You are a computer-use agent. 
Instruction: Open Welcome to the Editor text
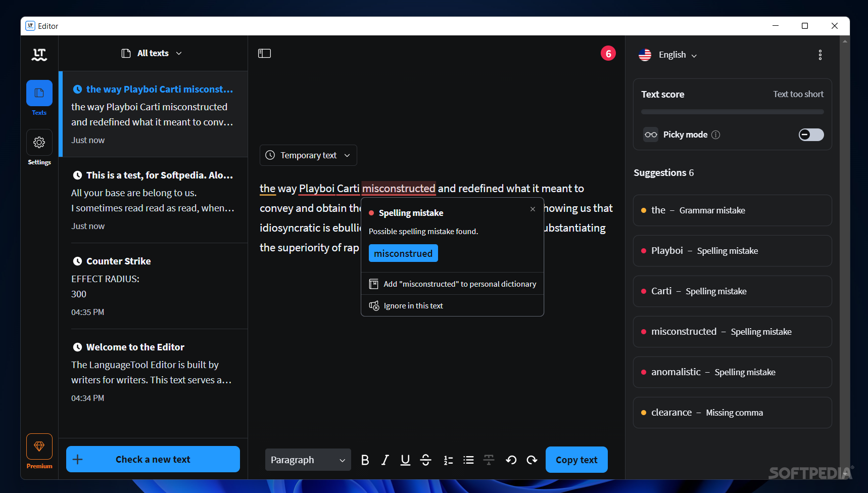click(153, 372)
